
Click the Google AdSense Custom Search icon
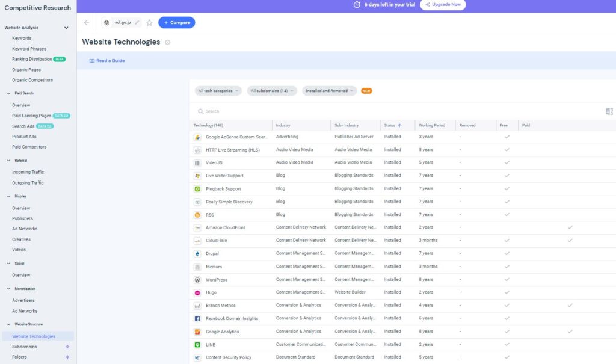(x=197, y=137)
